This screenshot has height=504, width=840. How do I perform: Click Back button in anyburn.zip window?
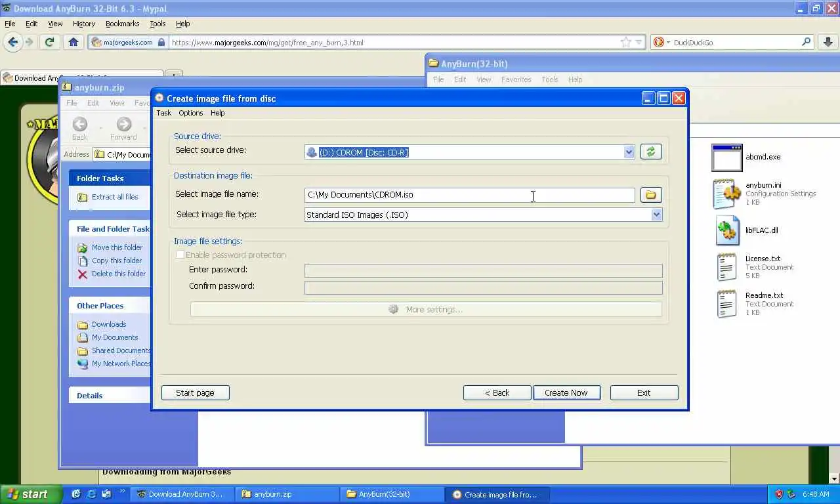point(80,129)
